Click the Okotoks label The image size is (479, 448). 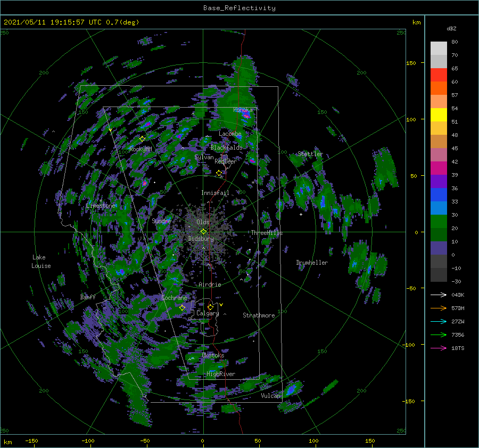pyautogui.click(x=213, y=355)
